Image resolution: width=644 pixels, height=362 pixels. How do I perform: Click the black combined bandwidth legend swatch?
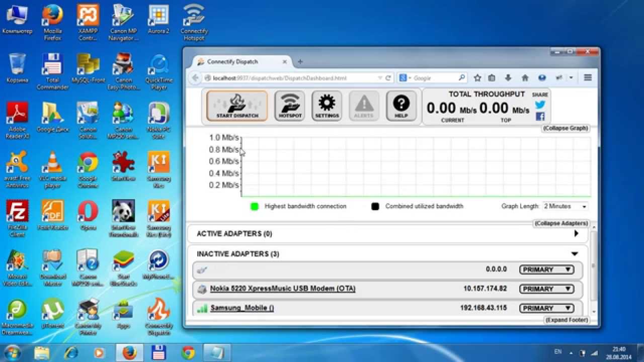(x=375, y=206)
